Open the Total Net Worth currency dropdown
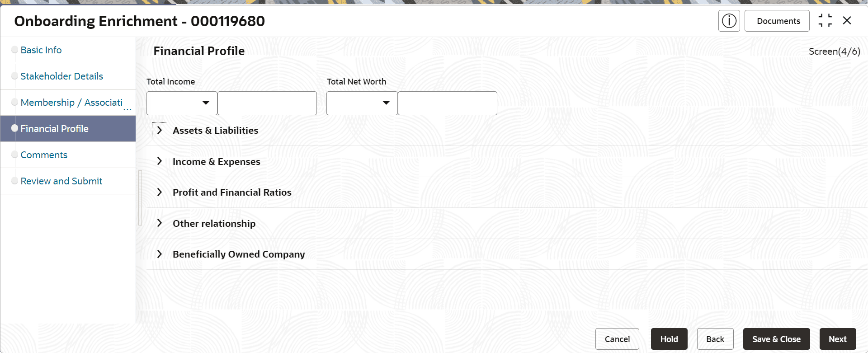868x357 pixels. click(362, 103)
